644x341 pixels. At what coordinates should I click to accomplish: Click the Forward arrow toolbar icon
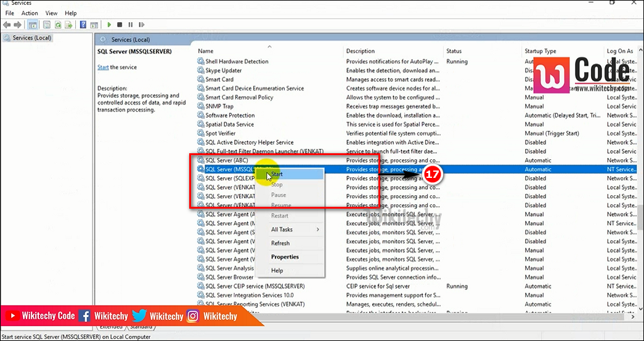point(17,25)
